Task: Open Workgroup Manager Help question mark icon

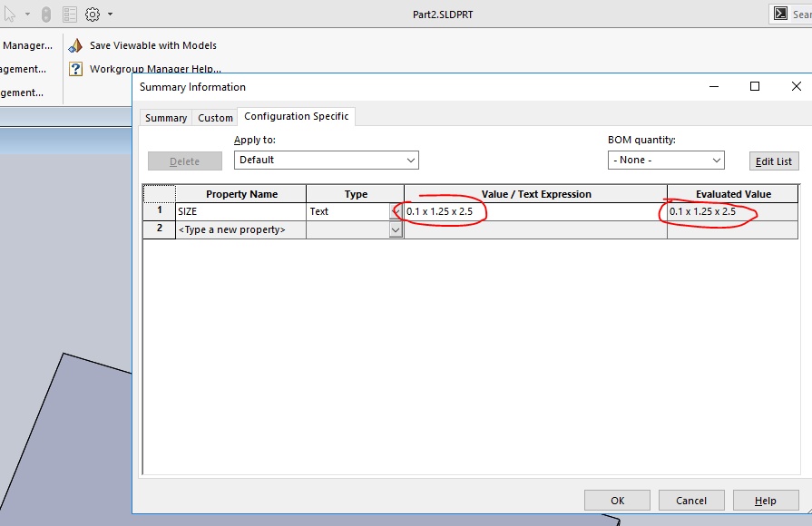Action: (75, 68)
